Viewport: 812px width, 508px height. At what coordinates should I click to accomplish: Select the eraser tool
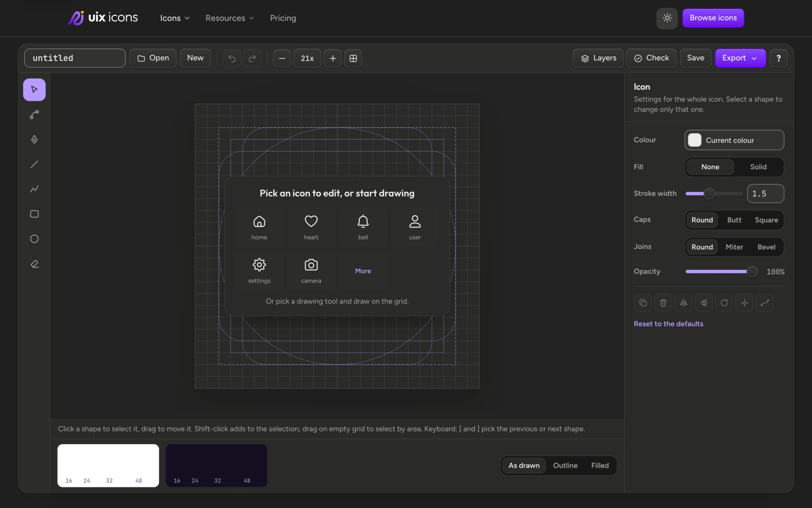coord(35,264)
